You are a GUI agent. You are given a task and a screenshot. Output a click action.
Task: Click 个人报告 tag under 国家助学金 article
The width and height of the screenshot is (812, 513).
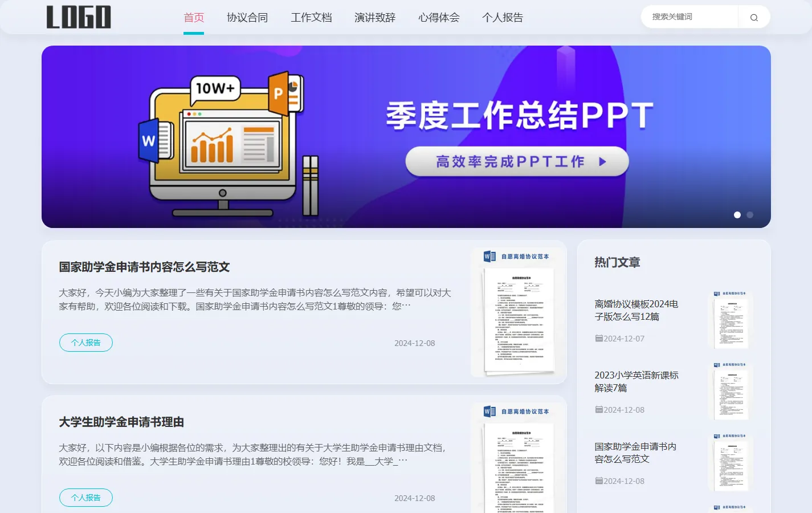pyautogui.click(x=86, y=343)
